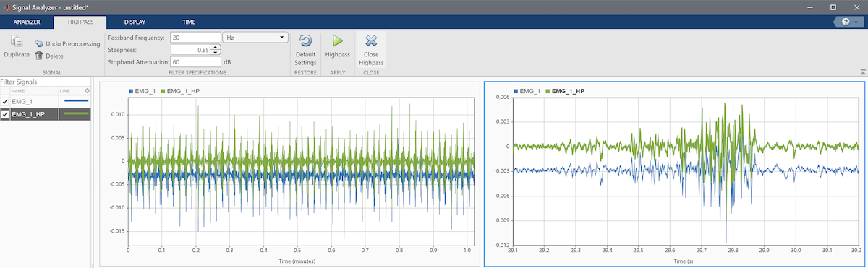This screenshot has height=268, width=868.
Task: Apply the Highpass filter play icon
Action: coord(337,40)
